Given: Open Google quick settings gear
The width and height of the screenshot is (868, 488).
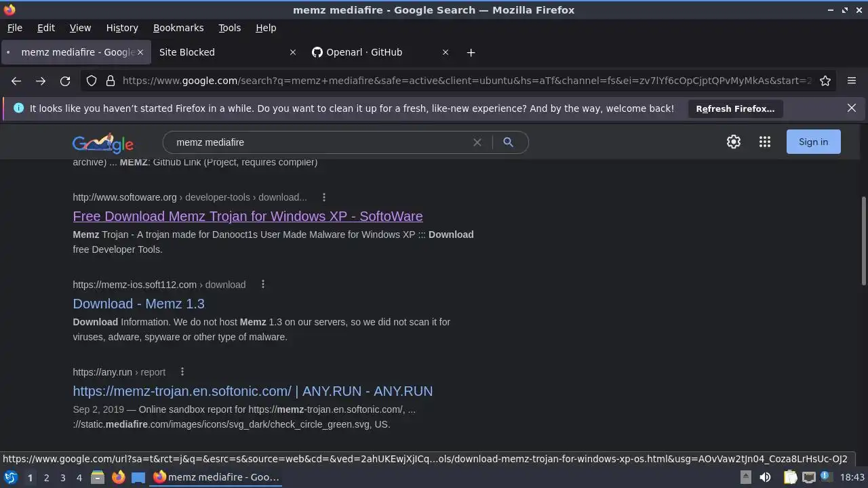Looking at the screenshot, I should pos(734,142).
